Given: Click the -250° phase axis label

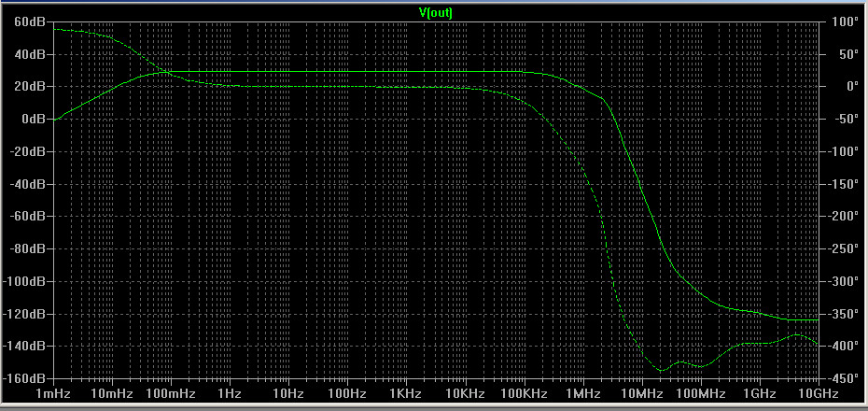Looking at the screenshot, I should pos(842,248).
